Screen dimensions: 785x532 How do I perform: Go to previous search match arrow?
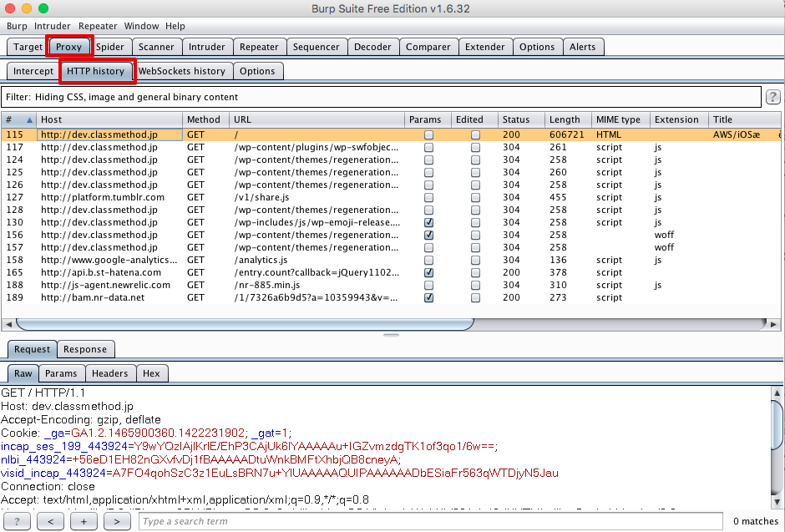click(50, 521)
